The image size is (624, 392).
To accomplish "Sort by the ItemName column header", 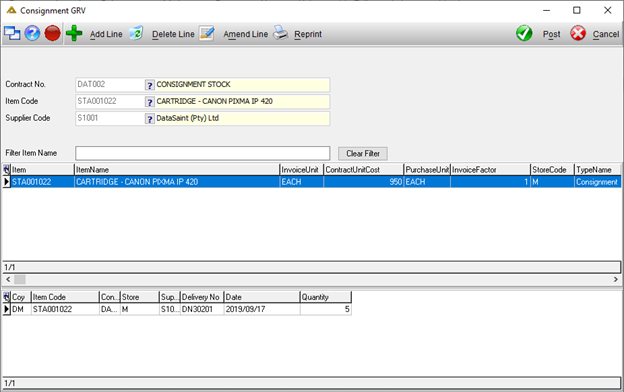I will pyautogui.click(x=177, y=170).
